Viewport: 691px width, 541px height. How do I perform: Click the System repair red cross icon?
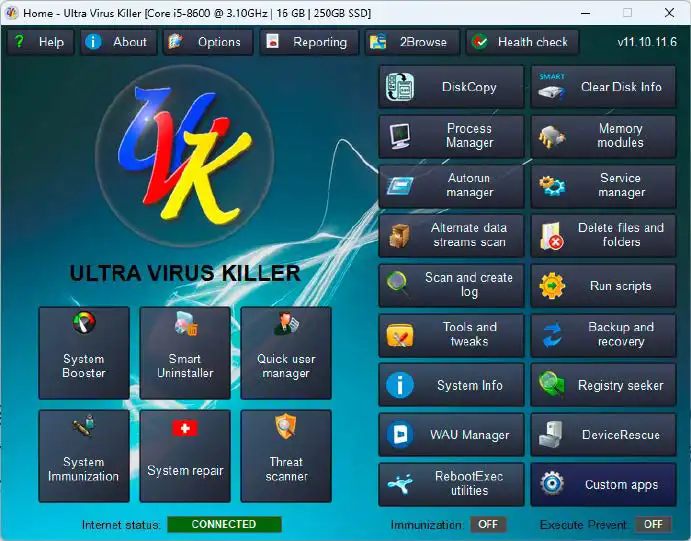[x=185, y=428]
